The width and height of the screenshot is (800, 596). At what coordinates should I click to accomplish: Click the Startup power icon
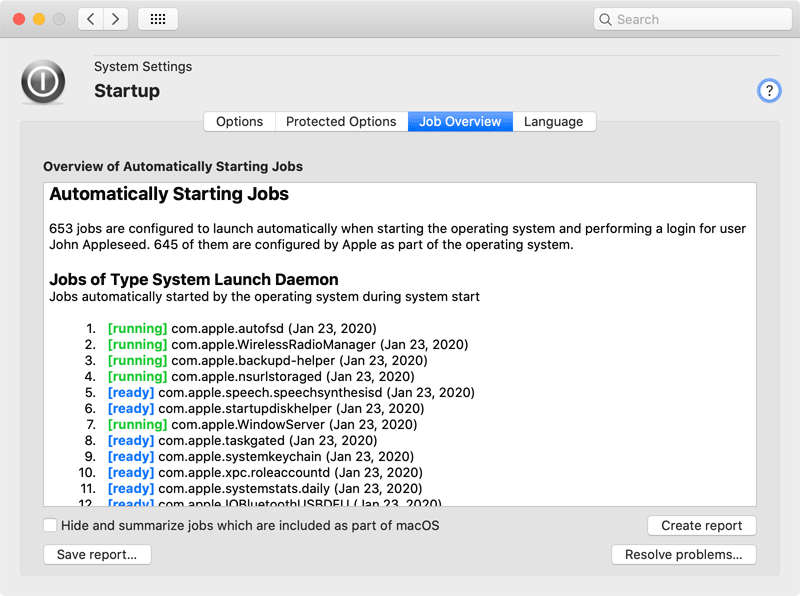click(x=43, y=82)
